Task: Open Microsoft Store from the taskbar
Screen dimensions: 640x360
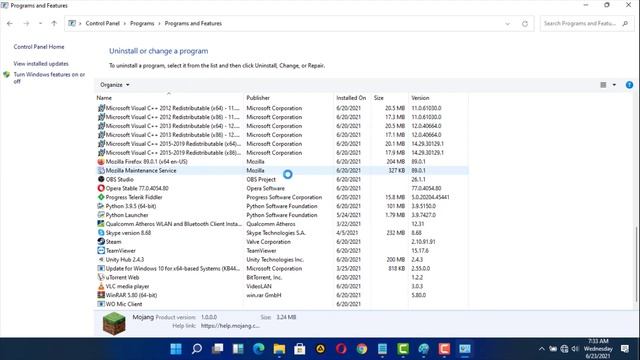Action: tap(300, 349)
